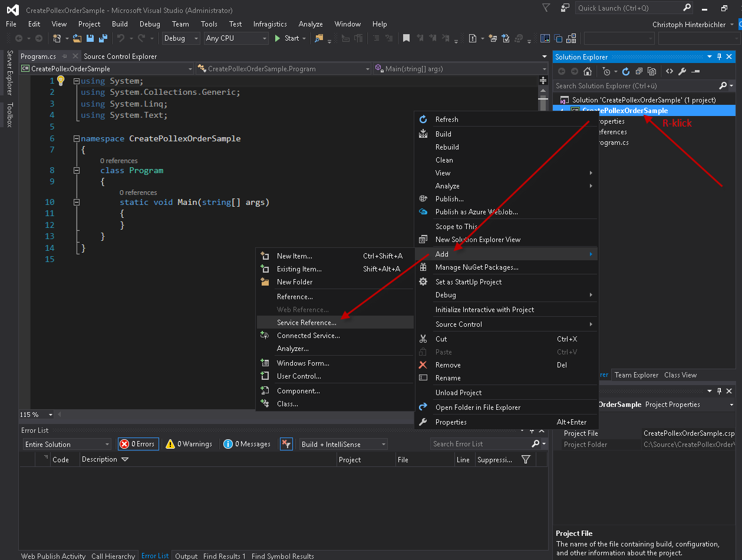Image resolution: width=742 pixels, height=560 pixels.
Task: Click the View Code icon in Solution Explorer
Action: pos(669,71)
